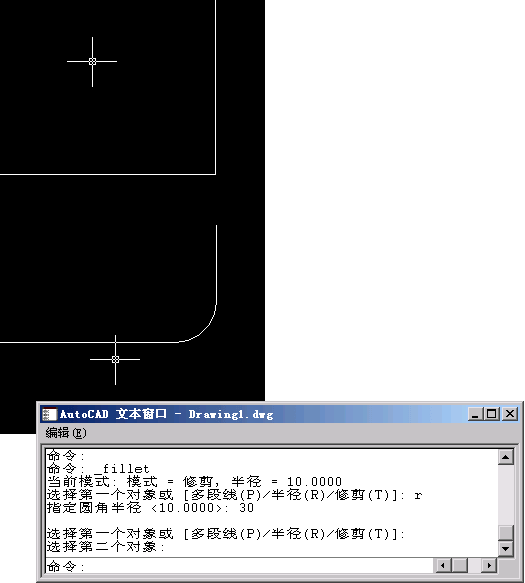Close the AutoCAD 文本窗口 window
The image size is (525, 583).
(x=510, y=414)
